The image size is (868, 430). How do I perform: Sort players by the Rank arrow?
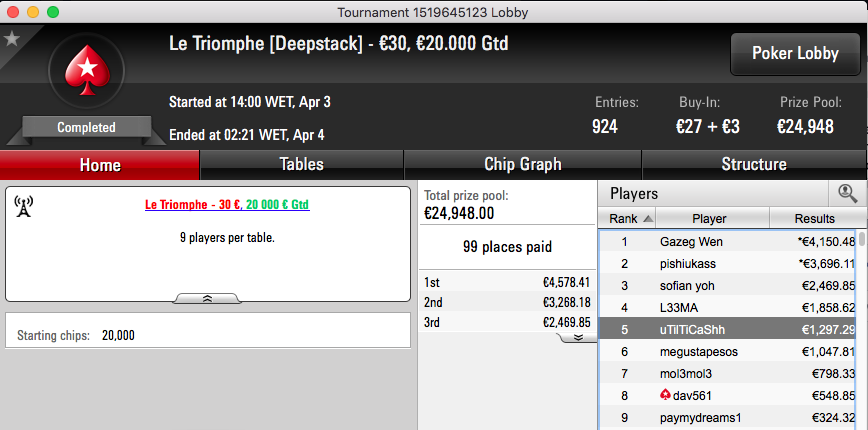click(x=648, y=219)
